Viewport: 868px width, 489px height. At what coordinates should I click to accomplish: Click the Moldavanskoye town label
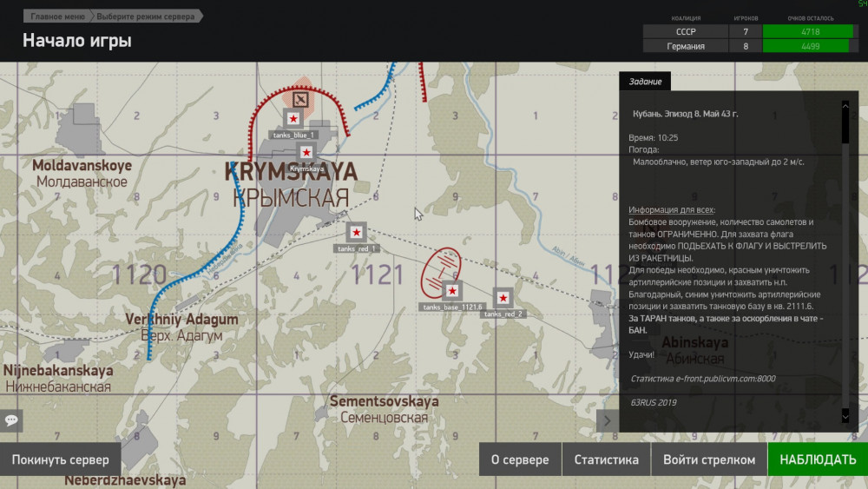coord(82,166)
